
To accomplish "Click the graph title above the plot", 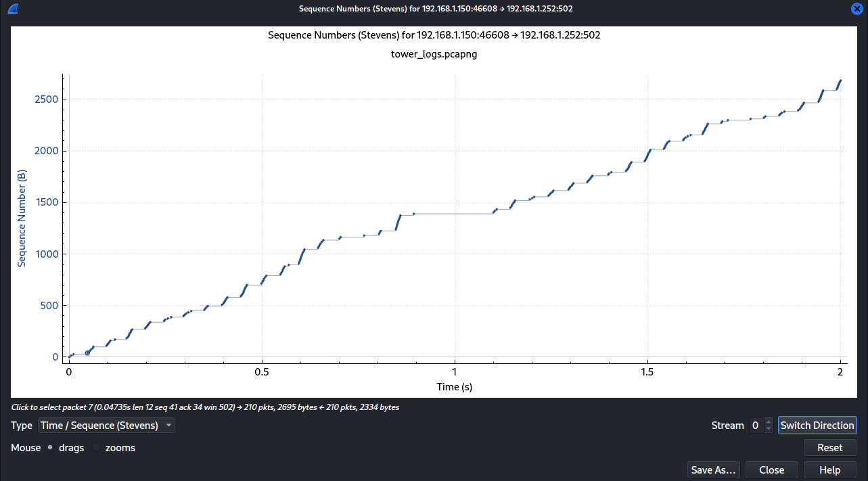I will click(x=434, y=35).
